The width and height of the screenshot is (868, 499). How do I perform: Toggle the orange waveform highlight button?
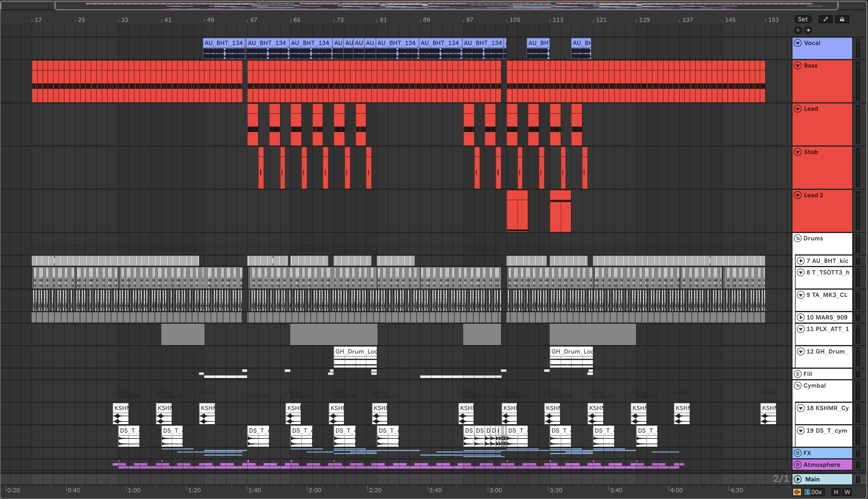pos(797,492)
